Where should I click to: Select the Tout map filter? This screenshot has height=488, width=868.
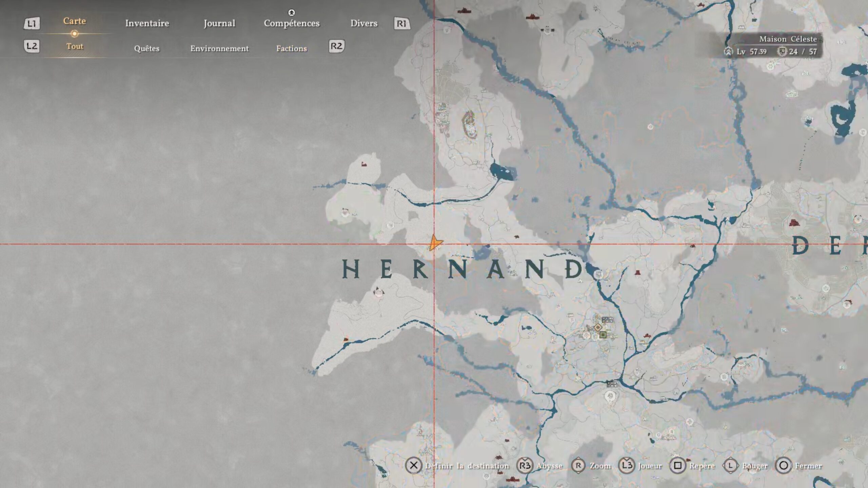coord(75,46)
